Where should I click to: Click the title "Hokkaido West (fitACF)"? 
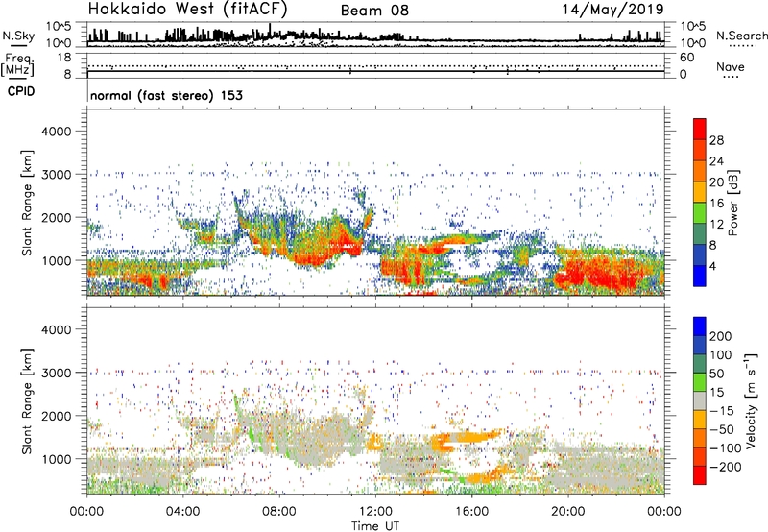pos(188,9)
